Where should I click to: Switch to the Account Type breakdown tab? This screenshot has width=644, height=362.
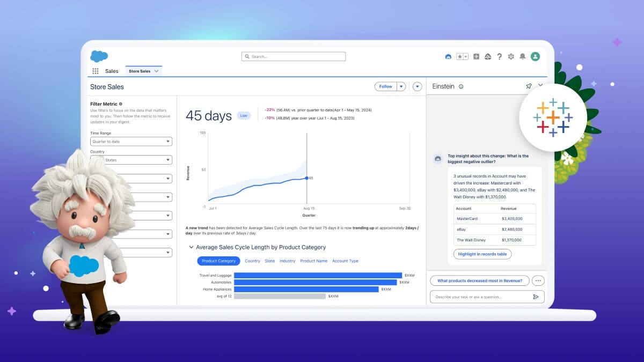tap(345, 261)
